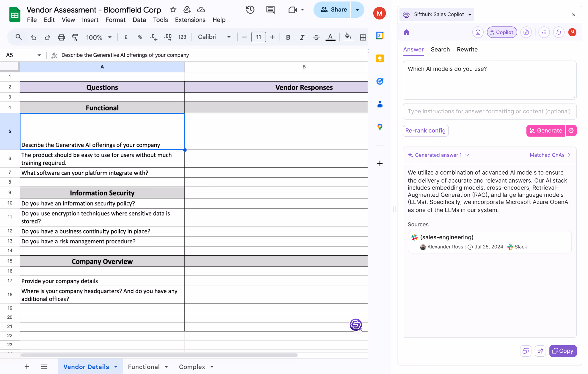Switch to the Search tab in Copilot

440,49
